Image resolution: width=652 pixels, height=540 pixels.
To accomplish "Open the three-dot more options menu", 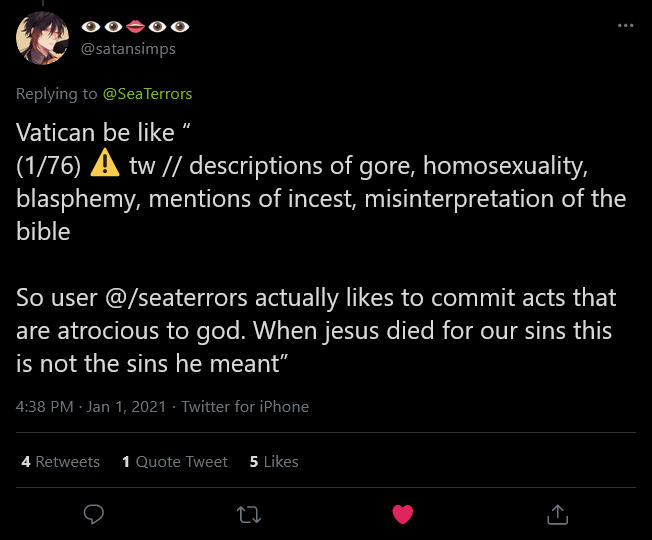I will click(626, 25).
